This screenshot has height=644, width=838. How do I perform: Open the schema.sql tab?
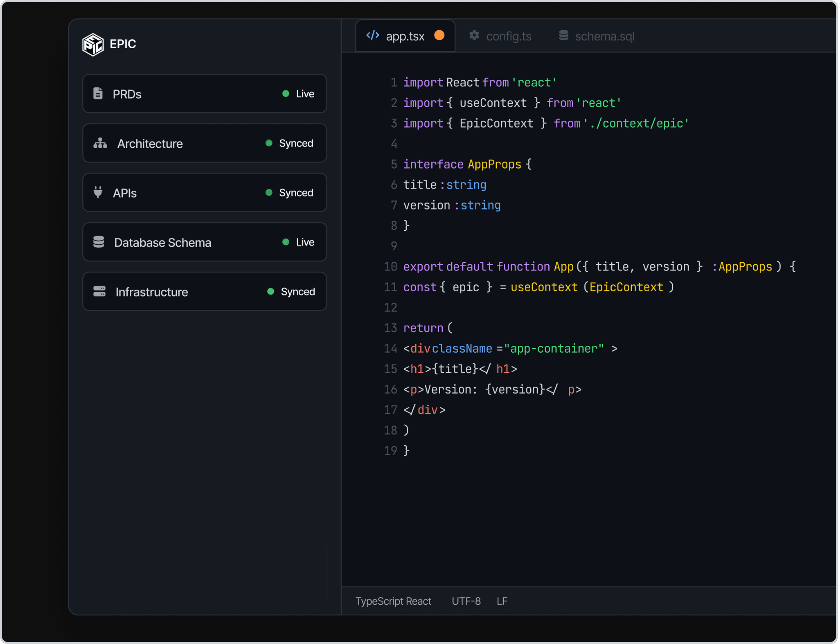click(604, 36)
